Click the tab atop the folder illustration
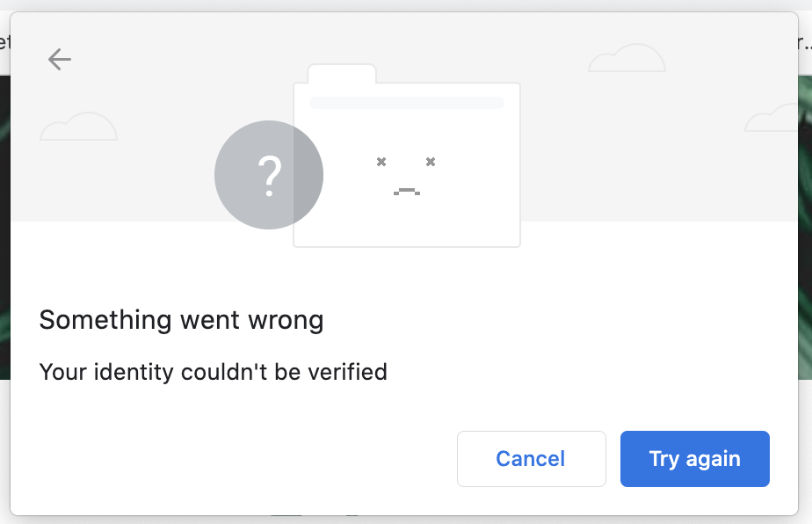Image resolution: width=812 pixels, height=524 pixels. tap(342, 74)
